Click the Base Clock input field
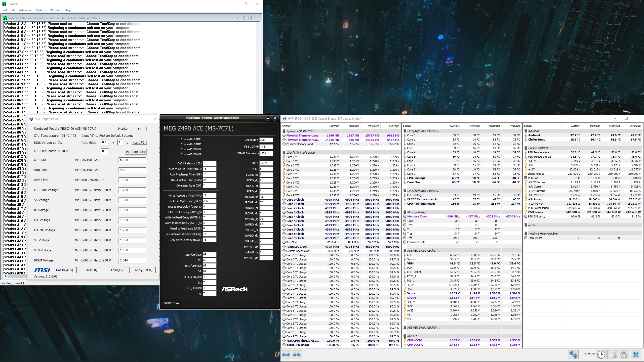The width and height of the screenshot is (644, 362). tap(132, 180)
